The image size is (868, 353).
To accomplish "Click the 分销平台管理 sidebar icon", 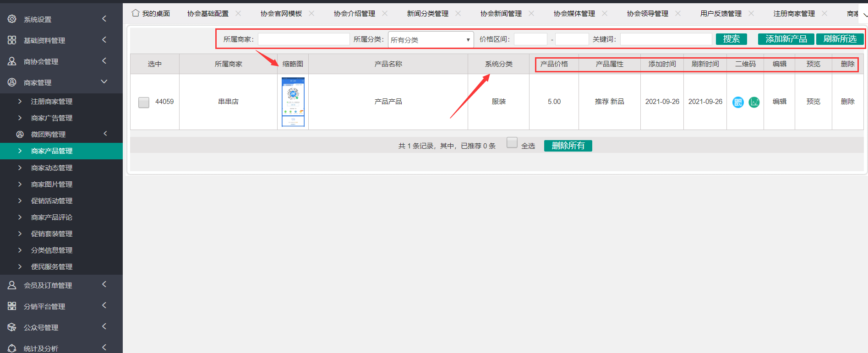I will pos(12,306).
